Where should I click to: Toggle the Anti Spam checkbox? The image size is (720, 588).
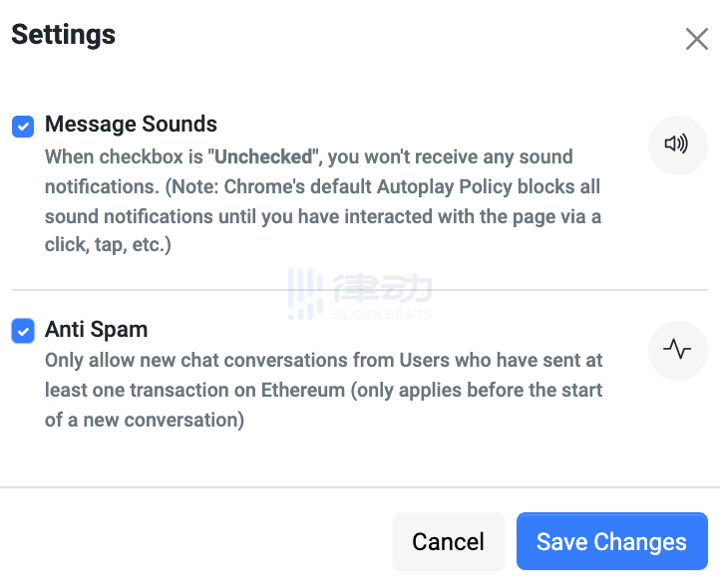coord(23,331)
